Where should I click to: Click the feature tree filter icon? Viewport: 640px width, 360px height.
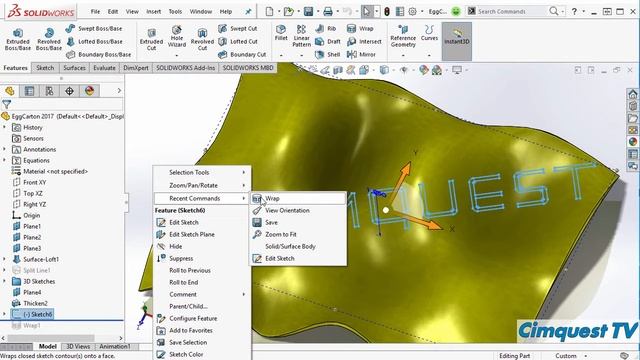(7, 104)
